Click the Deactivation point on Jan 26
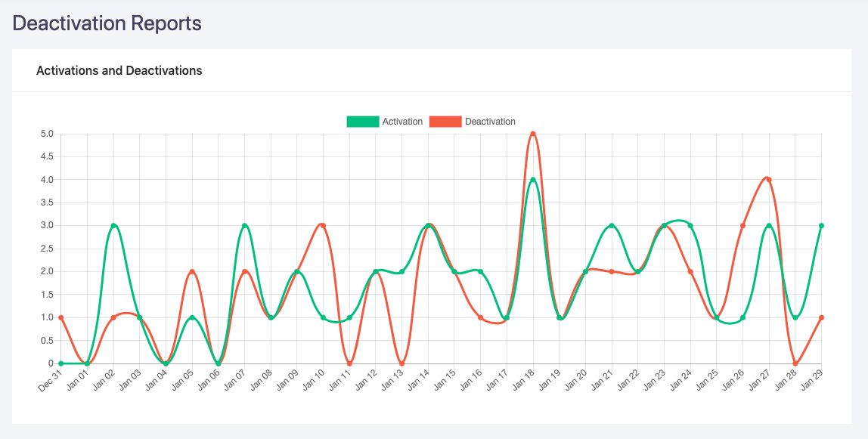The height and width of the screenshot is (439, 868). pyautogui.click(x=742, y=226)
